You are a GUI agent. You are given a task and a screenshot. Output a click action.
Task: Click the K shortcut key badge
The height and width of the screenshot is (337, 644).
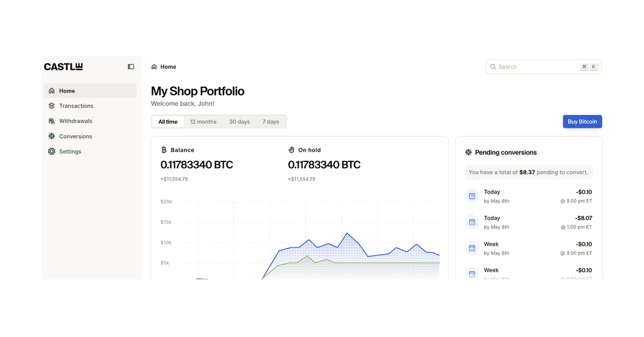[594, 67]
